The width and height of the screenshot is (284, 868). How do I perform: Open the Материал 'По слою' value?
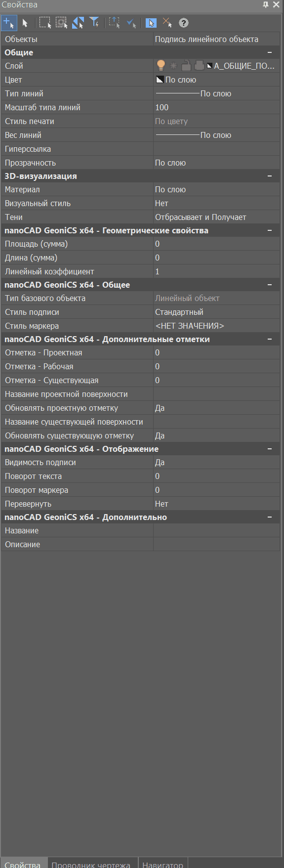[216, 189]
